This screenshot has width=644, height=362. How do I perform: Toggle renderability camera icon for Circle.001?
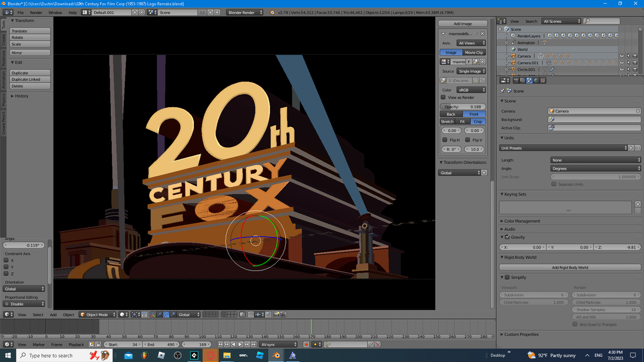point(635,69)
